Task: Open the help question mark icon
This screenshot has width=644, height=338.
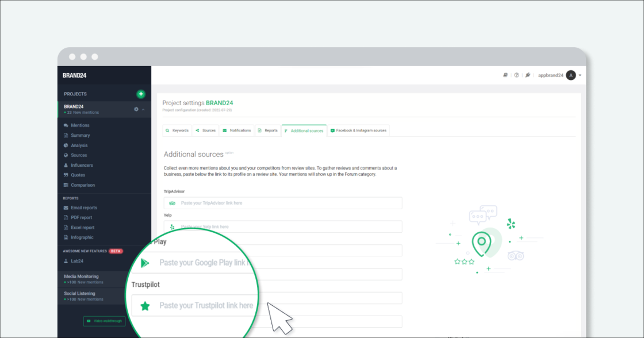Action: pyautogui.click(x=516, y=75)
